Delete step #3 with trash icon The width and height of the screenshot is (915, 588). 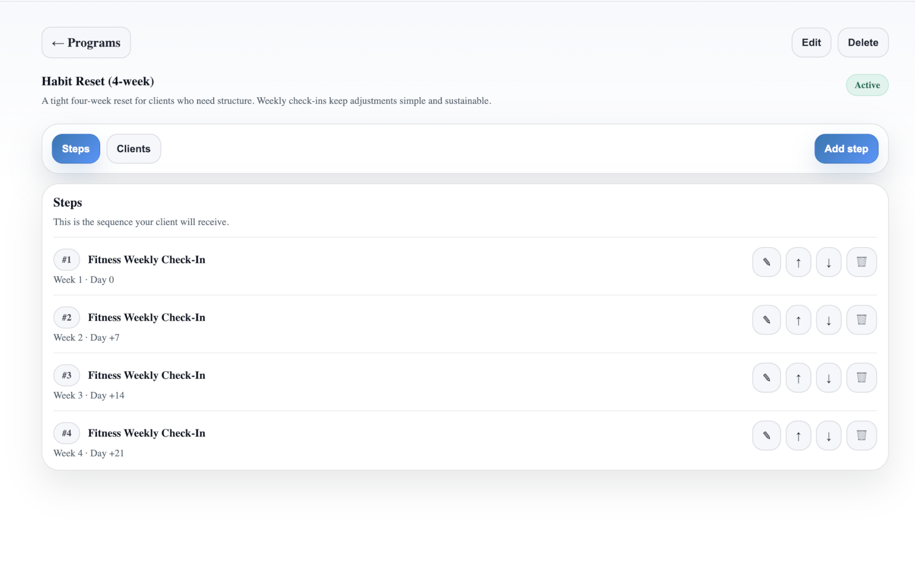tap(861, 377)
